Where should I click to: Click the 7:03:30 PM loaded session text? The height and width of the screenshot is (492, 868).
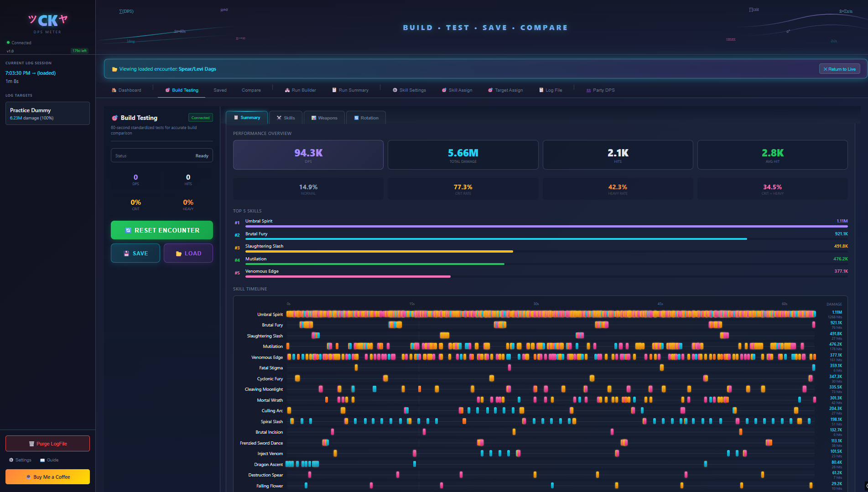tap(31, 73)
